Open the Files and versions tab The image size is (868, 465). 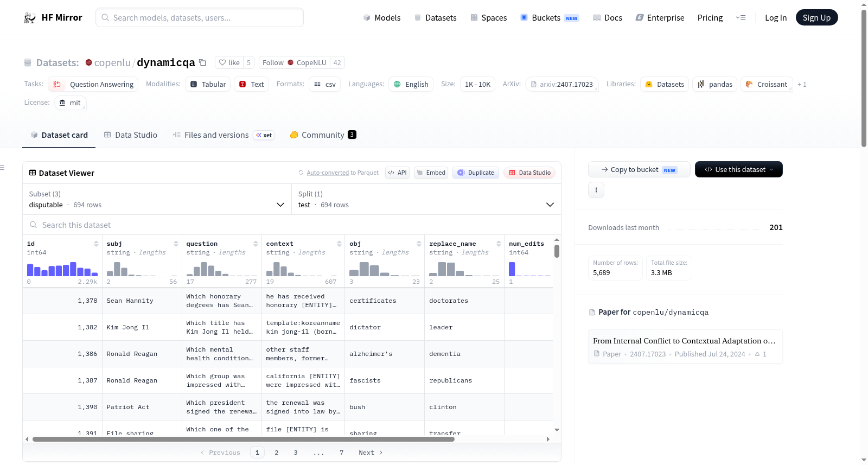coord(223,135)
